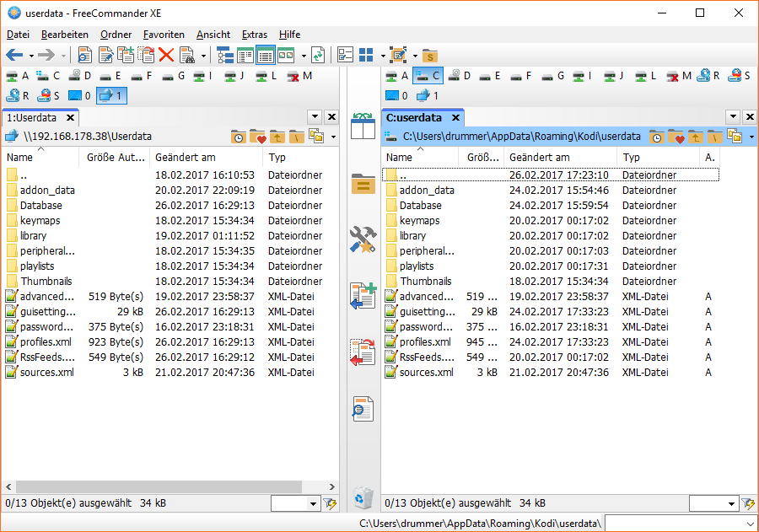Select drive R in right pane drive bar
The height and width of the screenshot is (532, 759).
pyautogui.click(x=708, y=76)
